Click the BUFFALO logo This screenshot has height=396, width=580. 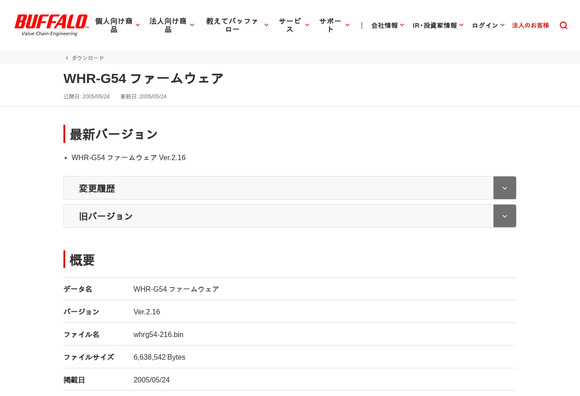click(x=51, y=25)
